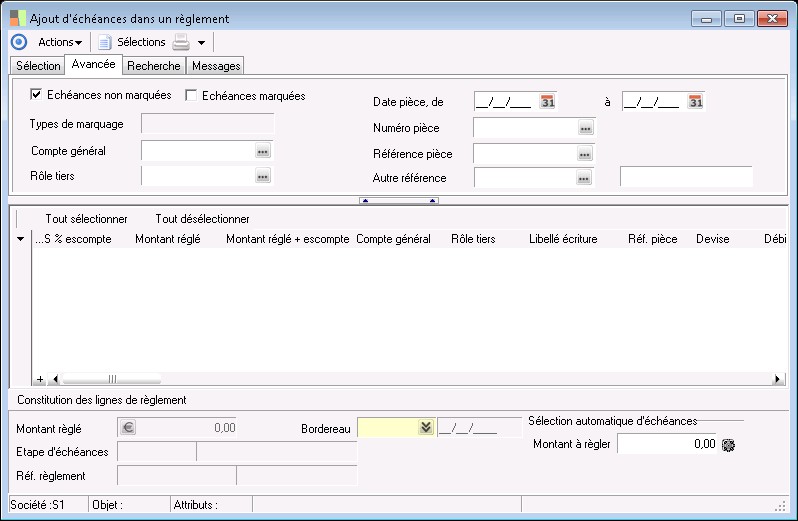Viewport: 798px width, 521px height.
Task: Click the grid column selector arrow
Action: point(21,240)
